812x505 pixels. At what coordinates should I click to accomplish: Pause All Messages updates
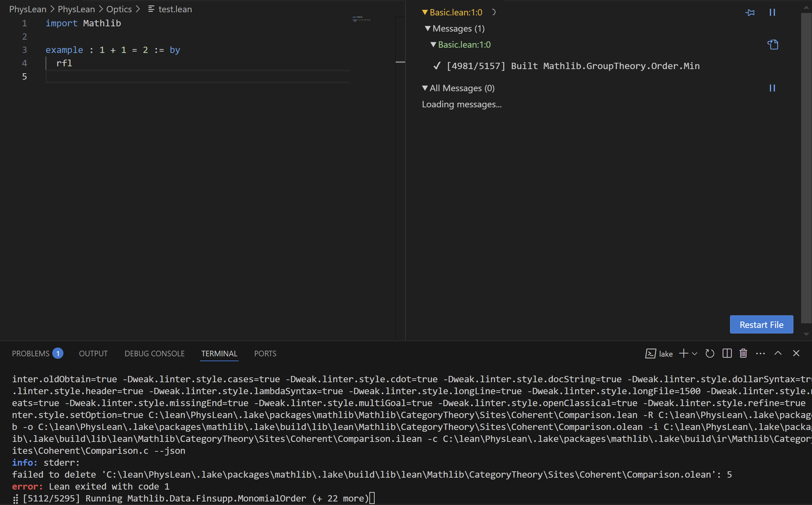click(772, 88)
